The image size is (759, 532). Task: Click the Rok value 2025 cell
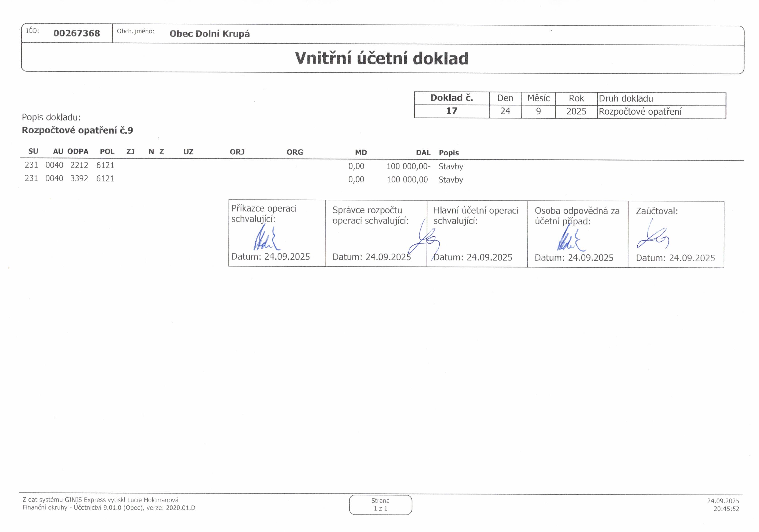pyautogui.click(x=576, y=111)
